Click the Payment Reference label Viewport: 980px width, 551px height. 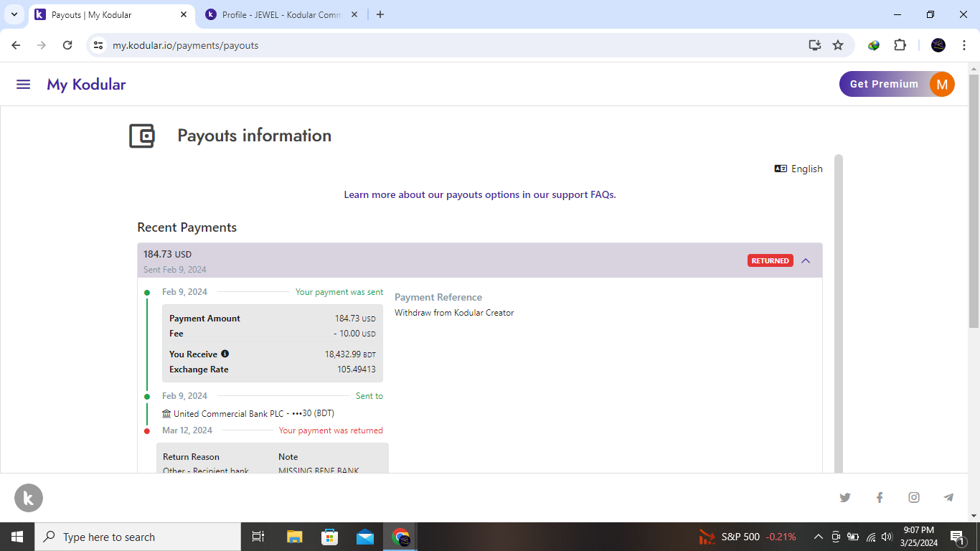coord(438,297)
